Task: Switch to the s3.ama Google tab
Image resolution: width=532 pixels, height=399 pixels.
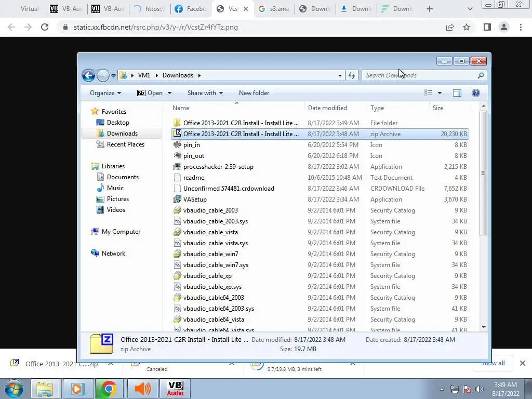Action: click(x=274, y=9)
